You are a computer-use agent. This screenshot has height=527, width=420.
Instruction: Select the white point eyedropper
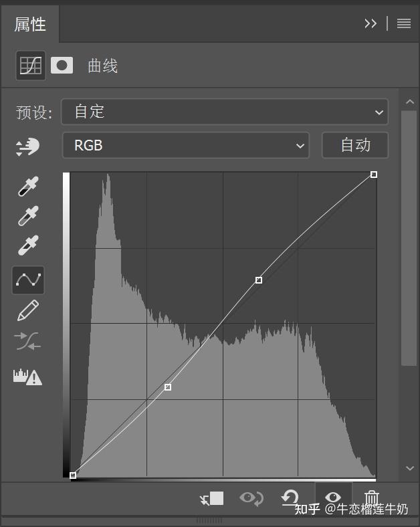click(28, 245)
